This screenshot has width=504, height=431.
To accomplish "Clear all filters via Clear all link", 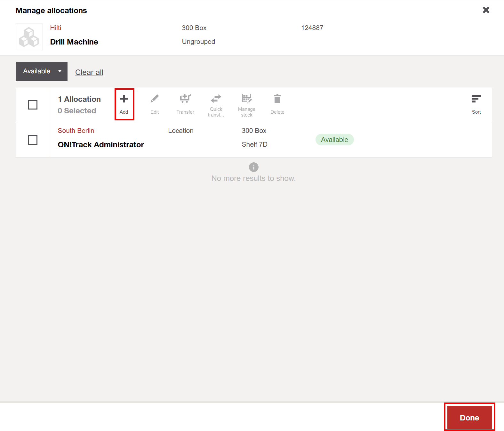I will coord(89,72).
